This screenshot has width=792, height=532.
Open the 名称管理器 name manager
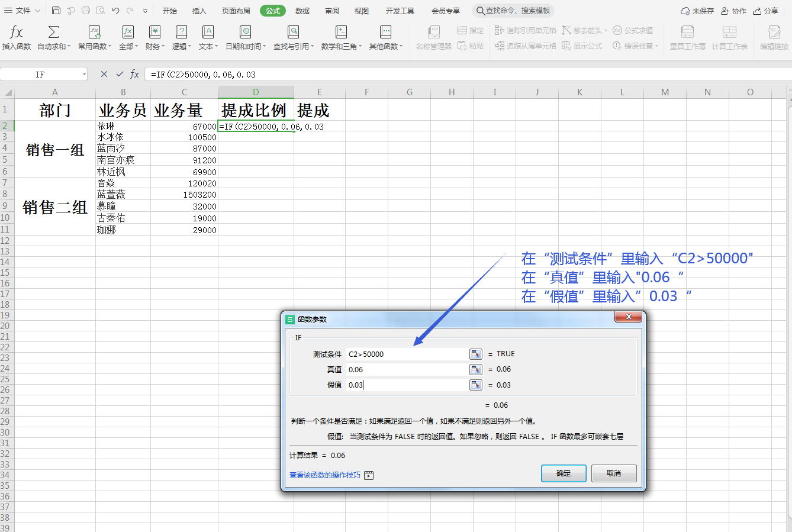(x=434, y=37)
